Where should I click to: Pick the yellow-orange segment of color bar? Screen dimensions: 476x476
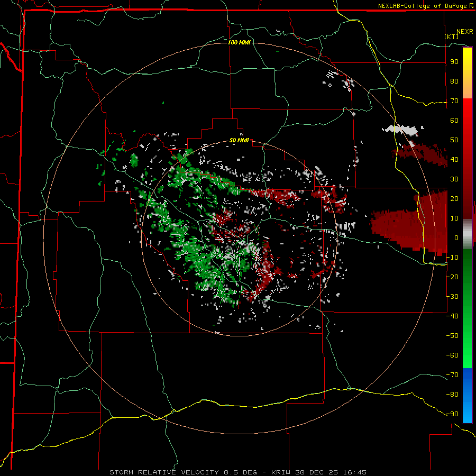[x=467, y=73]
